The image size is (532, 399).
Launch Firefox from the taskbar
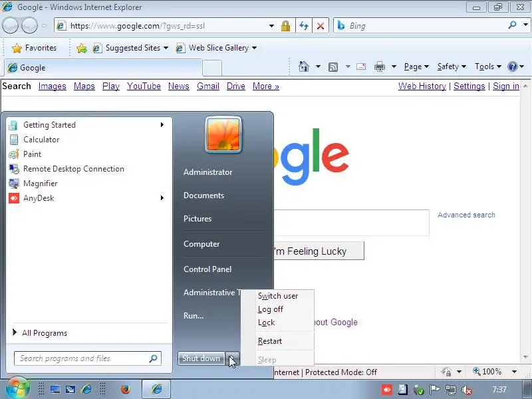[126, 389]
